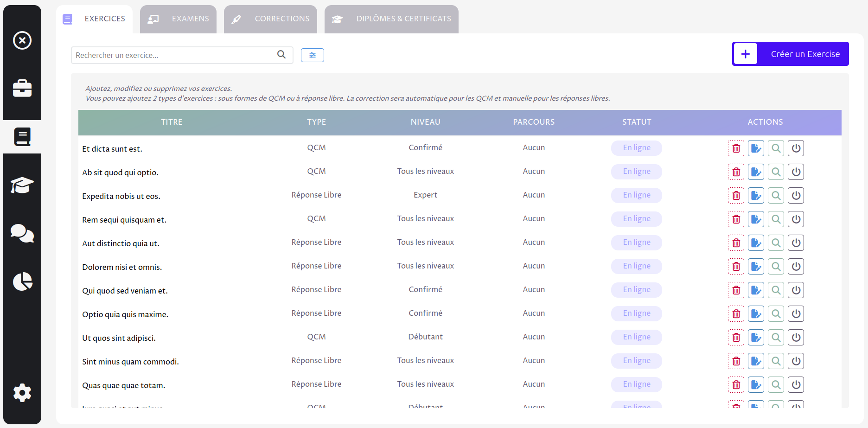Sort by the TITRE column header

(172, 122)
